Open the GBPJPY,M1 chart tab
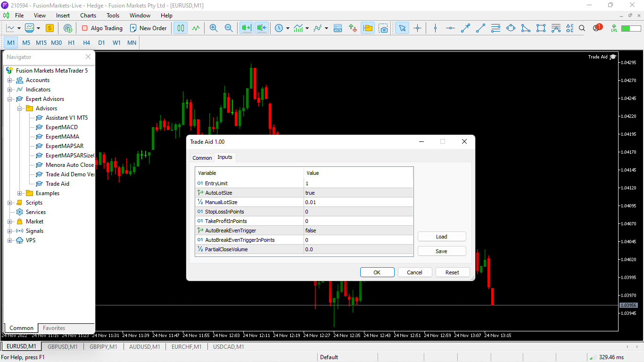Screen dimensions: 644x362 click(x=103, y=347)
